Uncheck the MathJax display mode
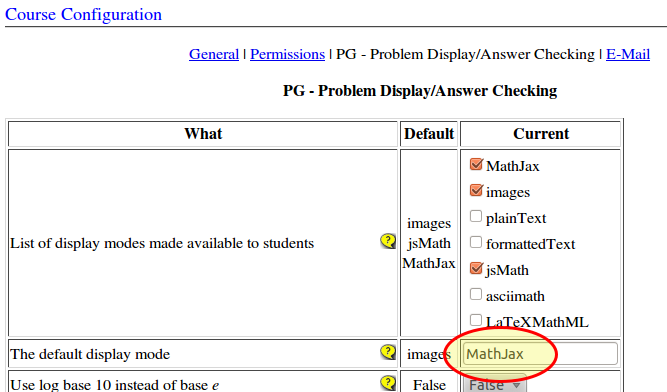667x392 pixels. (x=476, y=164)
